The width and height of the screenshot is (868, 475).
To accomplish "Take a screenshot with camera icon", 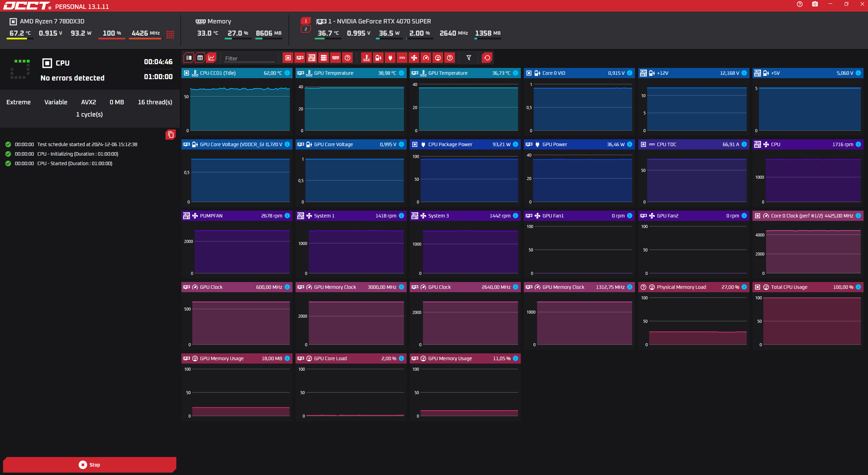I will click(x=815, y=4).
